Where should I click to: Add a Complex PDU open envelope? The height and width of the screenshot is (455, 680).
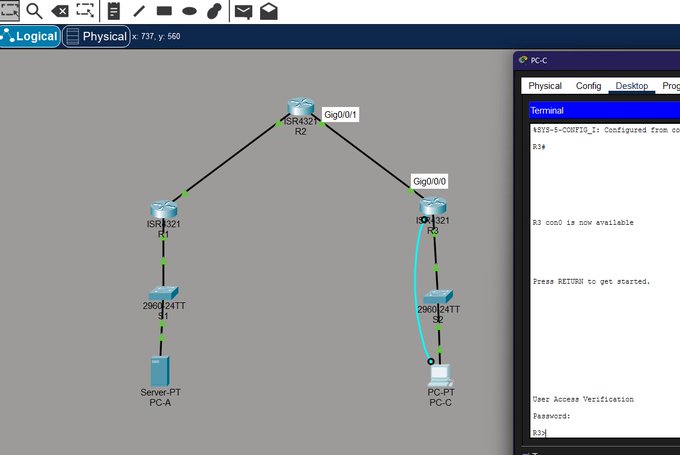click(x=269, y=11)
